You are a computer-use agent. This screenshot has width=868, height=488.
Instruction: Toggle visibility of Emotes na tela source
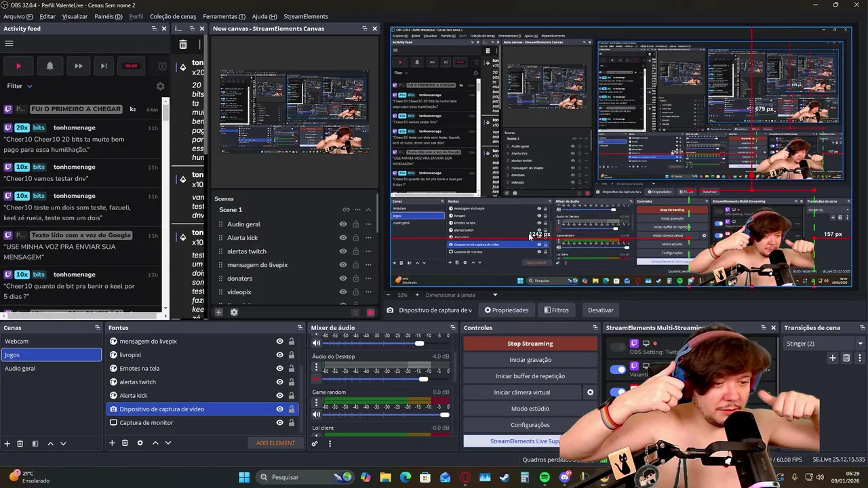click(279, 369)
